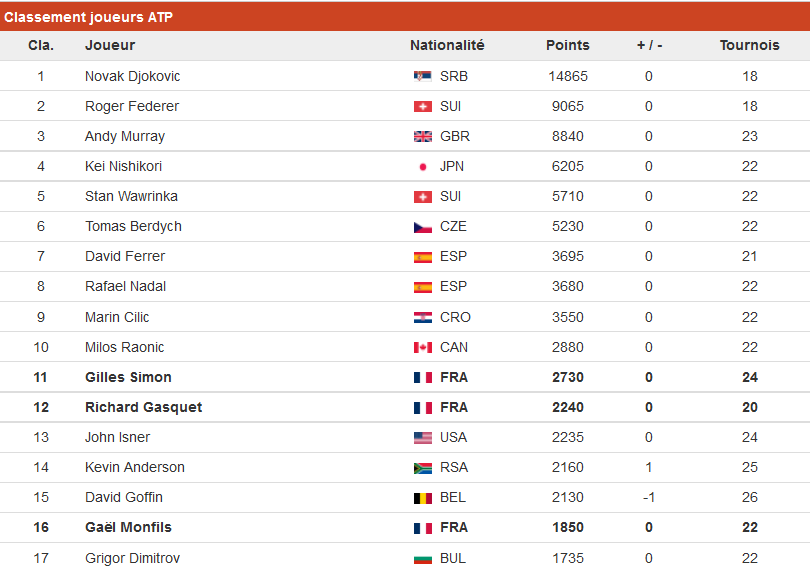The height and width of the screenshot is (569, 810).
Task: Click the USA flag icon beside John Isner's nationality
Action: click(423, 438)
